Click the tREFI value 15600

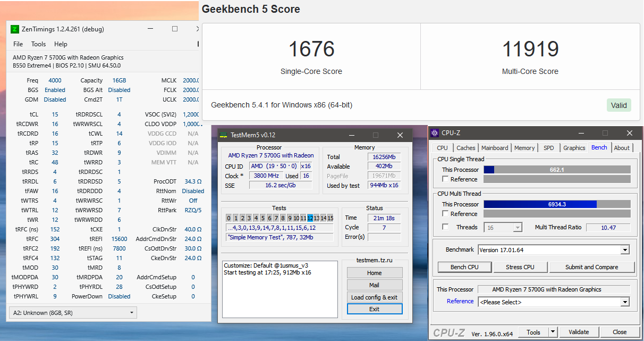(119, 239)
